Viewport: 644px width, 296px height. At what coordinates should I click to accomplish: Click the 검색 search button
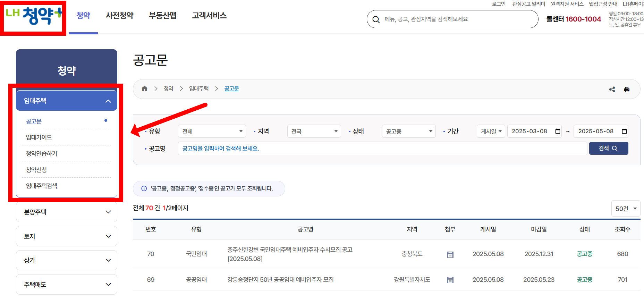tap(609, 148)
